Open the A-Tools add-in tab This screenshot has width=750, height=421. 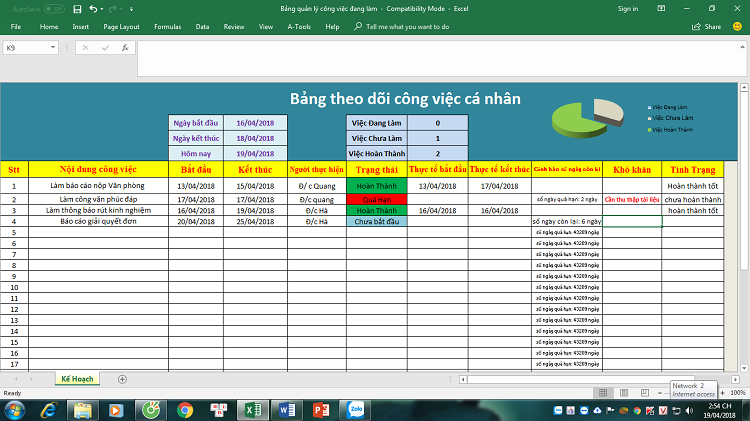(x=299, y=27)
